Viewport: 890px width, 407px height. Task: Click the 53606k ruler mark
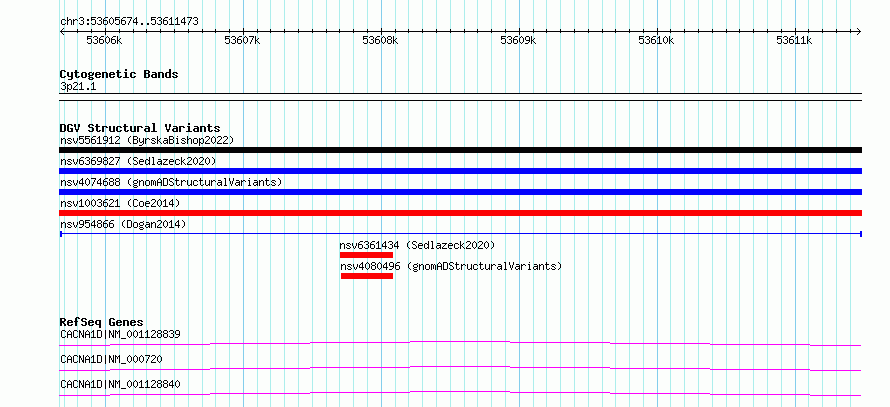104,40
